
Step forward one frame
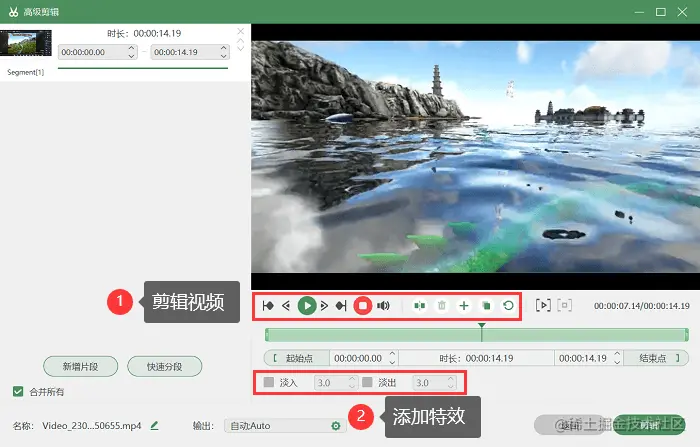[x=325, y=306]
